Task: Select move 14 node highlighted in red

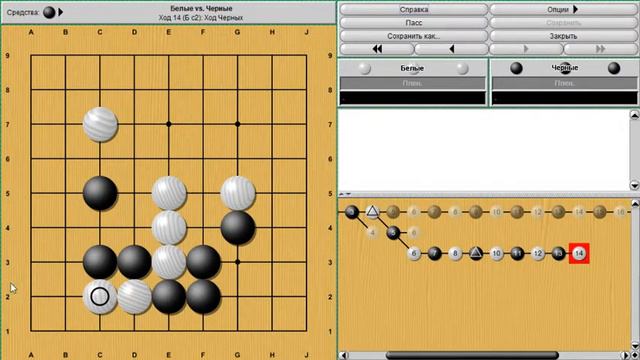Action: [x=579, y=253]
